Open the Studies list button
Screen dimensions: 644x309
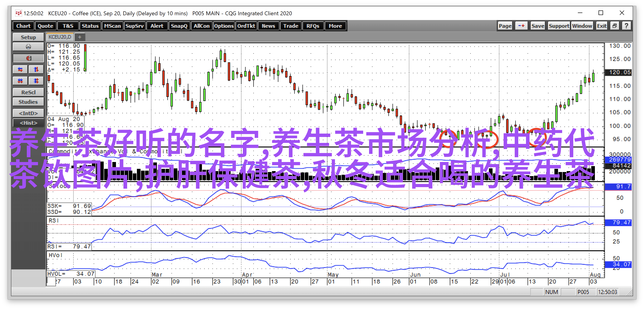click(28, 102)
